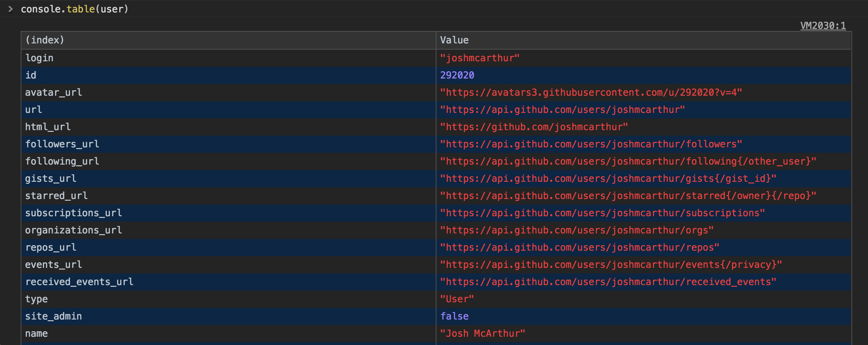Select the "Josh McArthur" value cell
Viewport: 868px width, 345px height.
[644, 334]
